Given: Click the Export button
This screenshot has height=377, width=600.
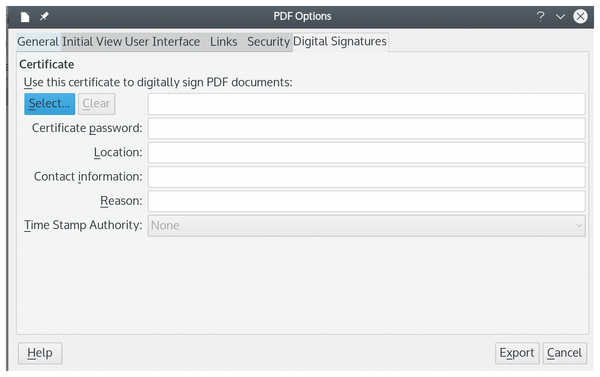Looking at the screenshot, I should pyautogui.click(x=517, y=353).
